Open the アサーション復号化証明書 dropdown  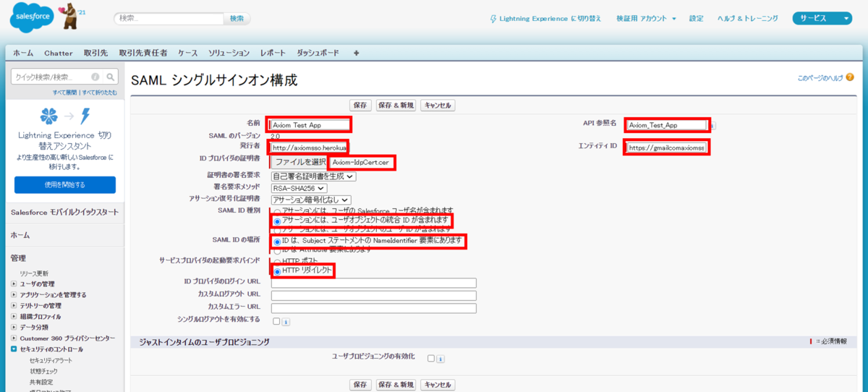pyautogui.click(x=311, y=200)
